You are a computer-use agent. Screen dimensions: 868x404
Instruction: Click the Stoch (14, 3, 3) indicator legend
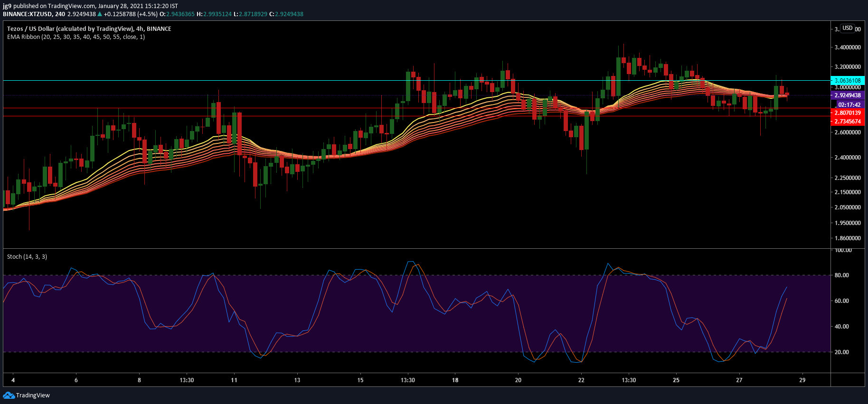pyautogui.click(x=27, y=256)
